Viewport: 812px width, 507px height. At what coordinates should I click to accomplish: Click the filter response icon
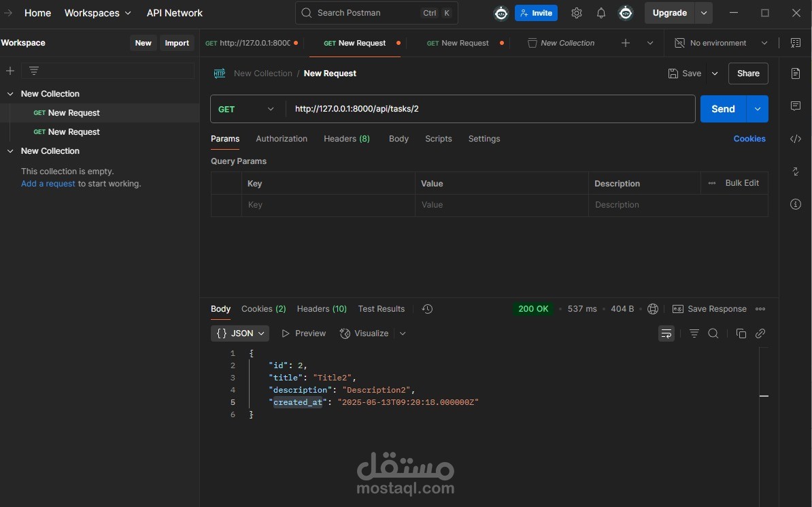pos(694,333)
